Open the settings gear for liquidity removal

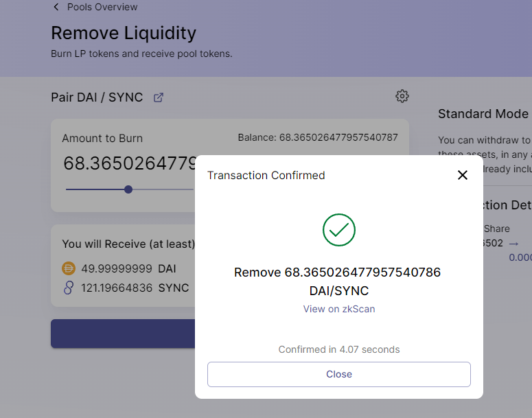pos(402,96)
